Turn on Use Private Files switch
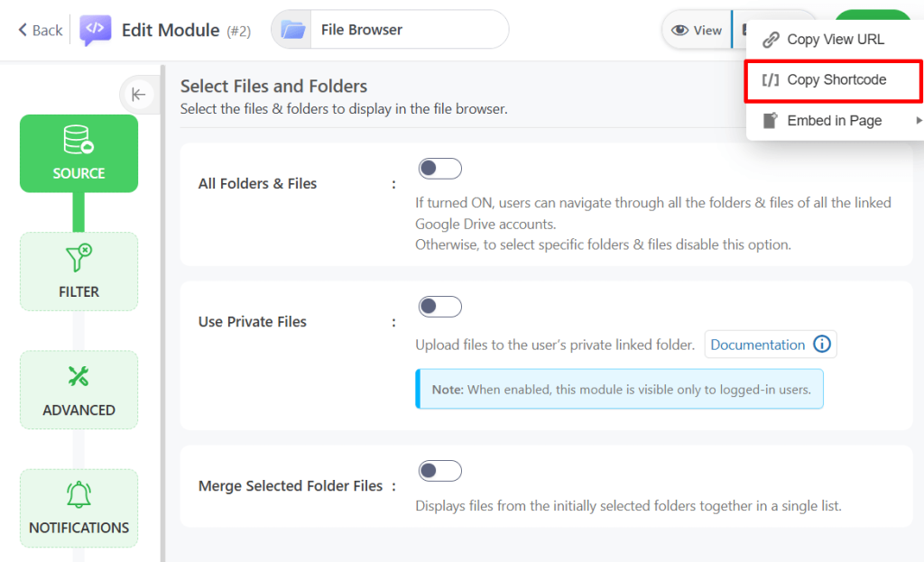Image resolution: width=924 pixels, height=562 pixels. click(439, 307)
